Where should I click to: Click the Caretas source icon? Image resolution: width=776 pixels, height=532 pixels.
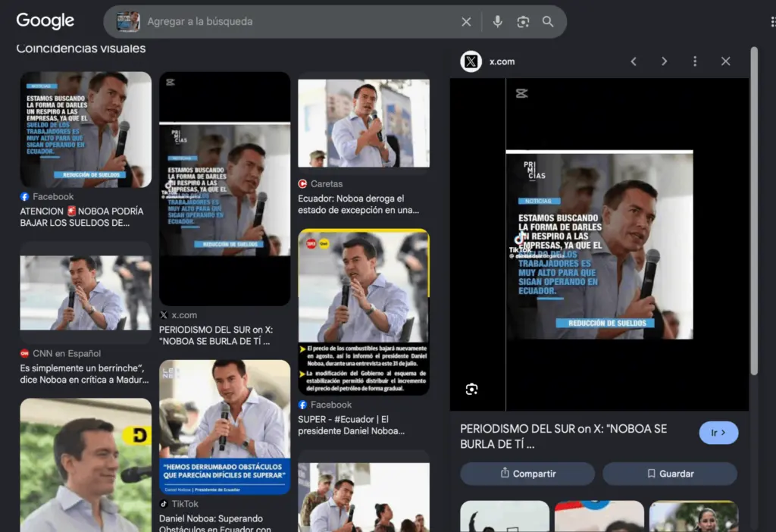coord(302,183)
